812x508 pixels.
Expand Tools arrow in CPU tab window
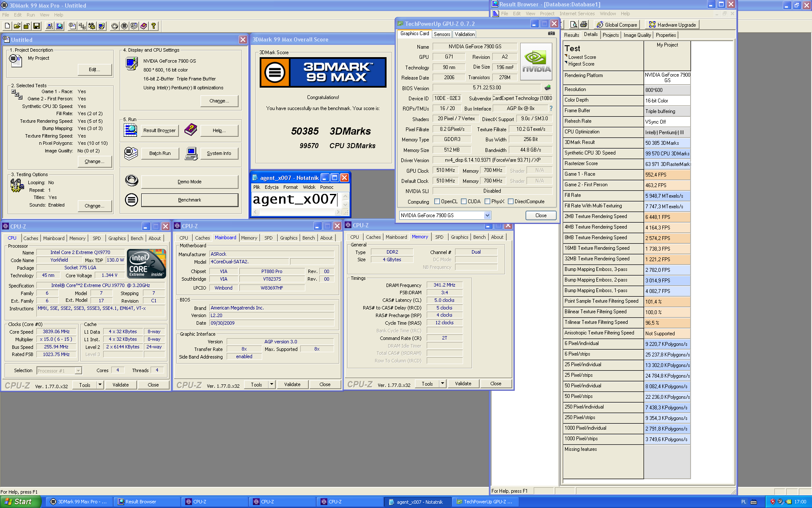click(100, 385)
